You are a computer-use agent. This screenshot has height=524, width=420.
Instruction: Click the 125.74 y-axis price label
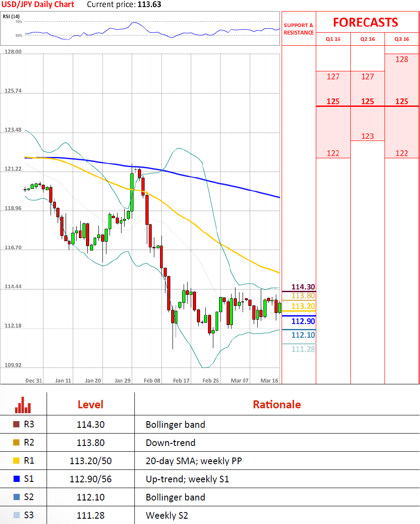13,91
